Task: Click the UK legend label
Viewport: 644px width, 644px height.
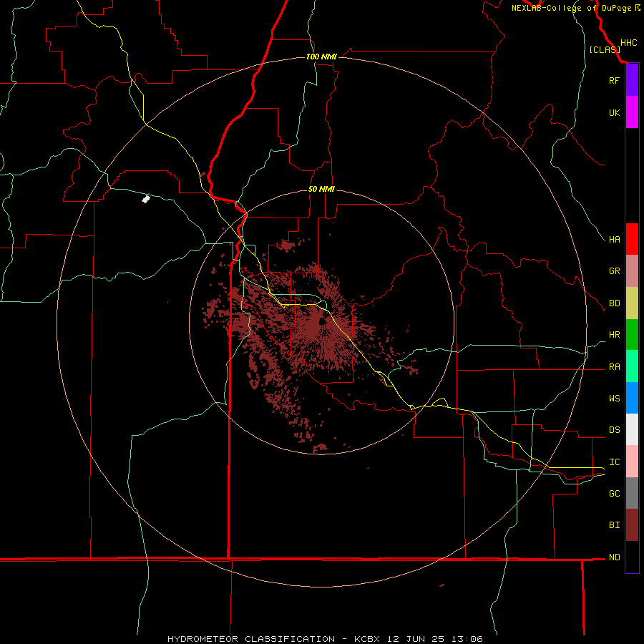Action: coord(615,112)
